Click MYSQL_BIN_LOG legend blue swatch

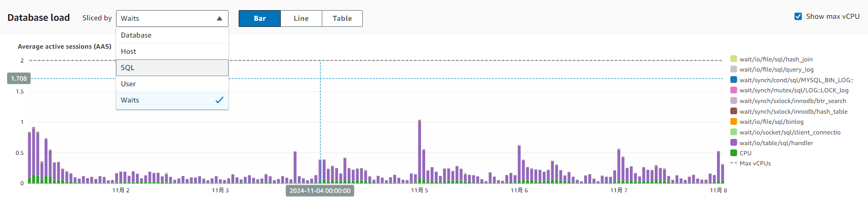733,80
